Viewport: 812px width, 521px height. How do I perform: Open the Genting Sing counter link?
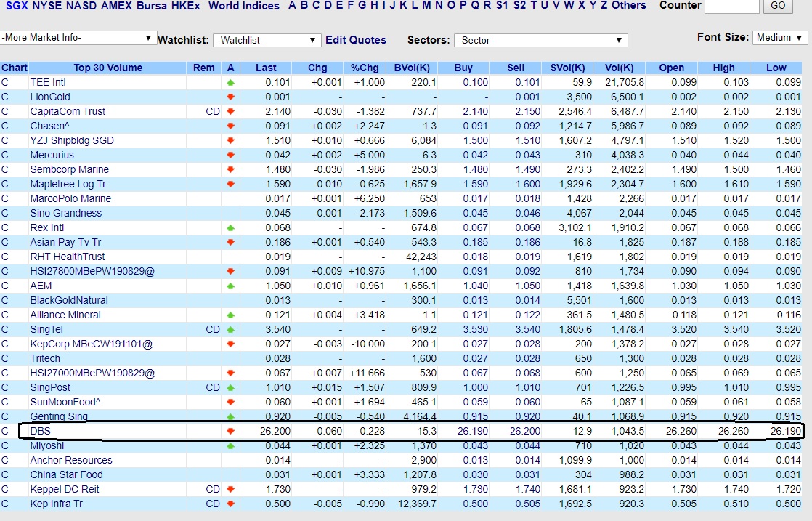coord(59,416)
